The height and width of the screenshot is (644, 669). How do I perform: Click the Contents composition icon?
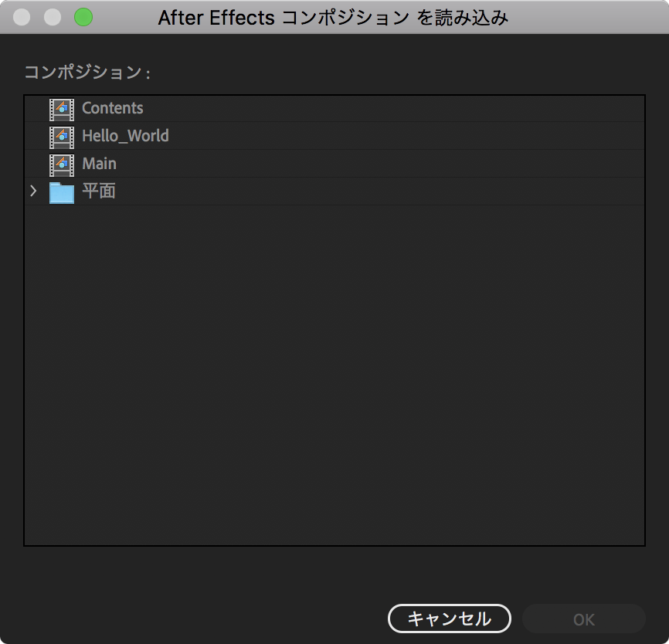pyautogui.click(x=62, y=109)
